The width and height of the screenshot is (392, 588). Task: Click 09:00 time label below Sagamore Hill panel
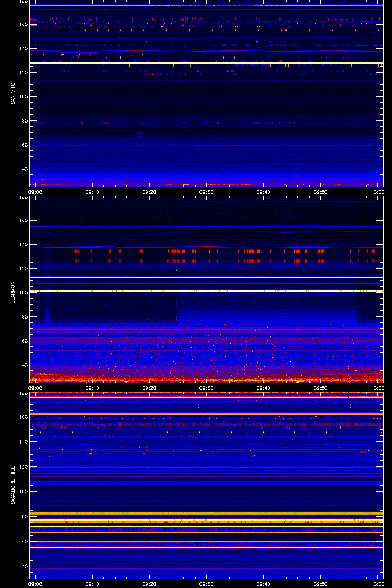[x=36, y=584]
